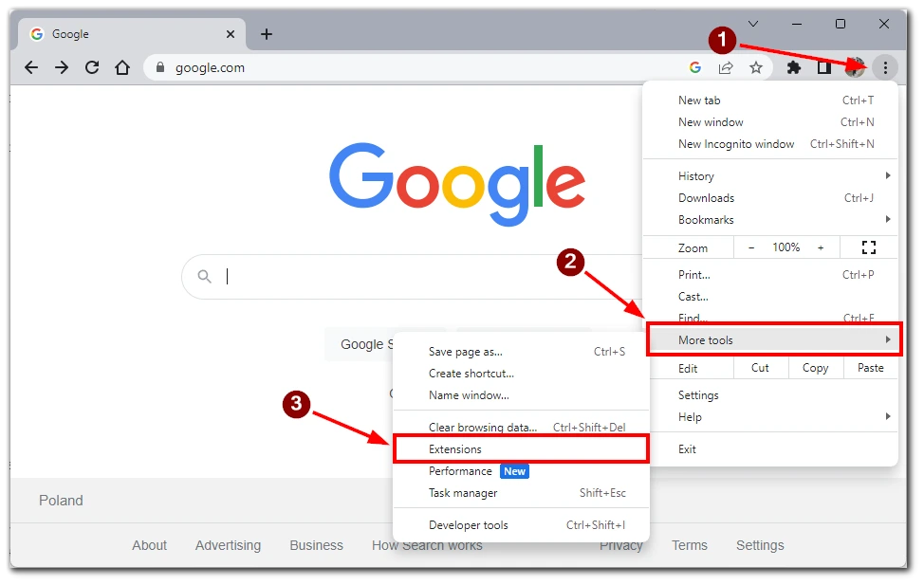
Task: Select New window from the menu
Action: pyautogui.click(x=770, y=122)
